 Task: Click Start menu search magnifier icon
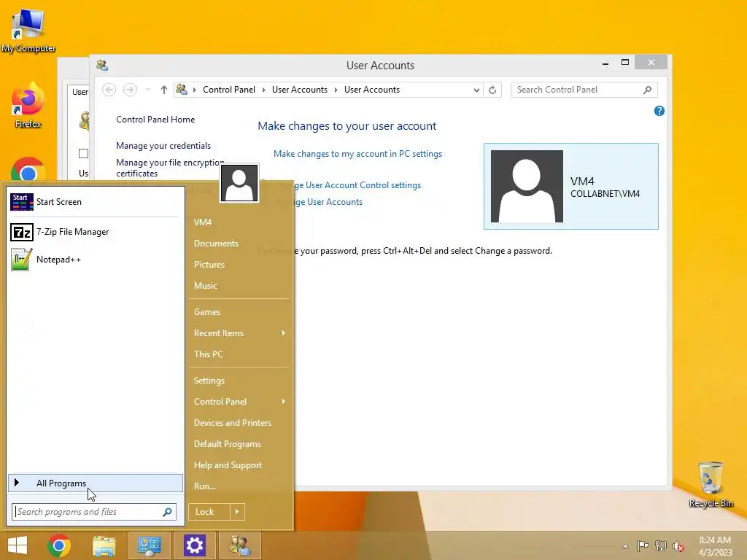click(167, 512)
